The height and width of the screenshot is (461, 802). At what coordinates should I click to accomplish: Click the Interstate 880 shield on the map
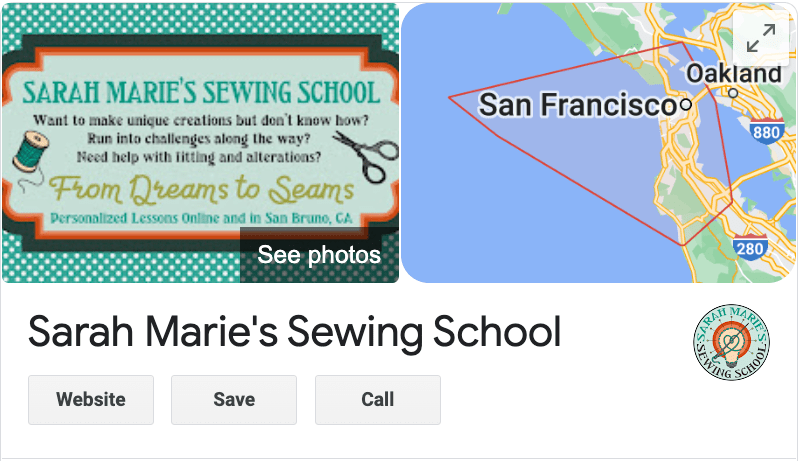tap(767, 131)
